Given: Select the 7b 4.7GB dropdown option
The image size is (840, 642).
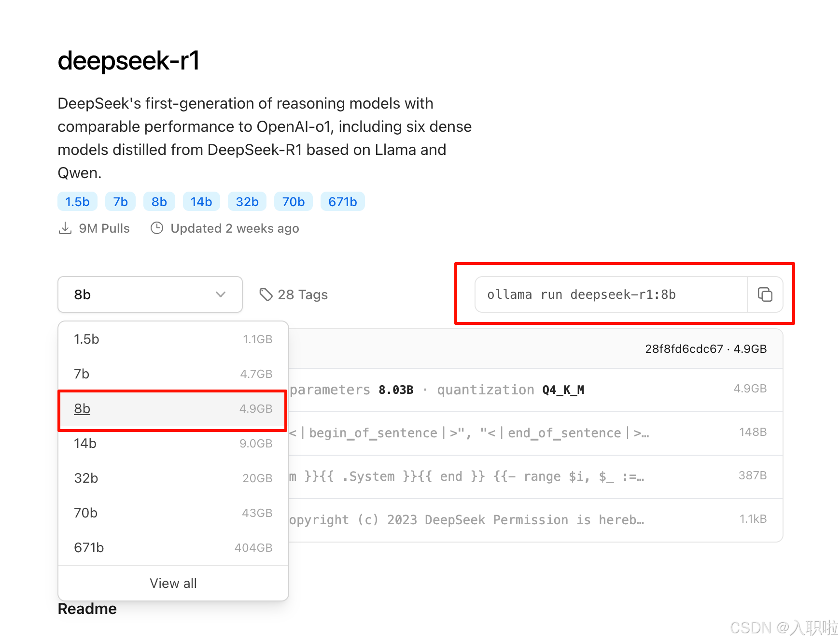Looking at the screenshot, I should coord(173,374).
